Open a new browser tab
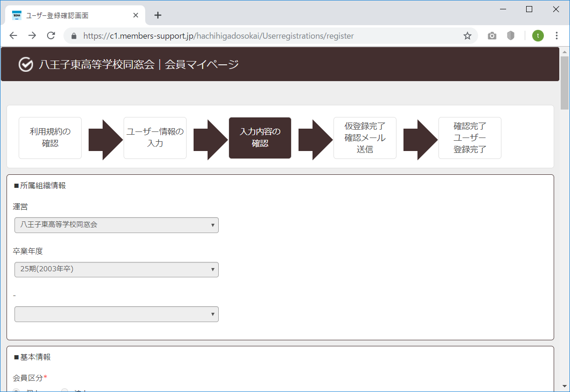Screen dimensions: 570x392 pos(158,15)
